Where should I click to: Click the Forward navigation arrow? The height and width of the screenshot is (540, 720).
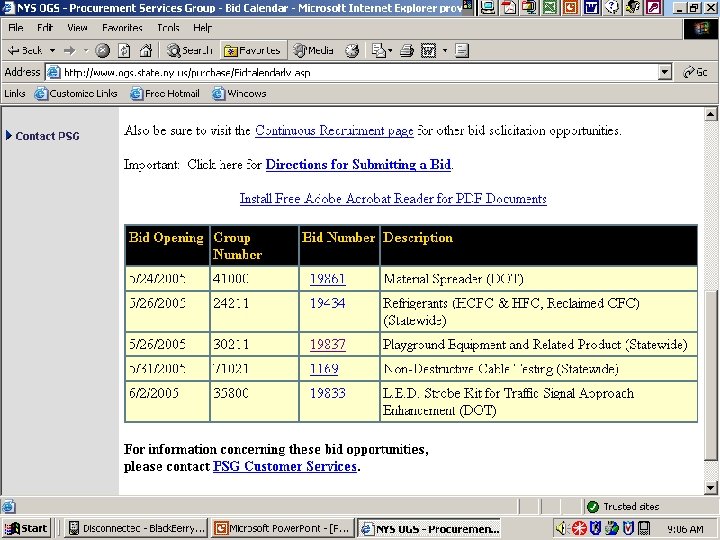click(x=70, y=51)
